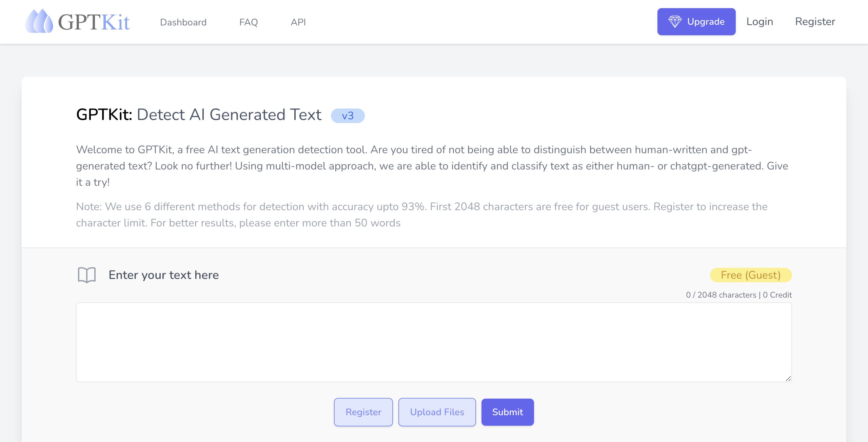This screenshot has width=868, height=442.
Task: Click the diamond icon in the Upgrade button
Action: click(x=675, y=22)
